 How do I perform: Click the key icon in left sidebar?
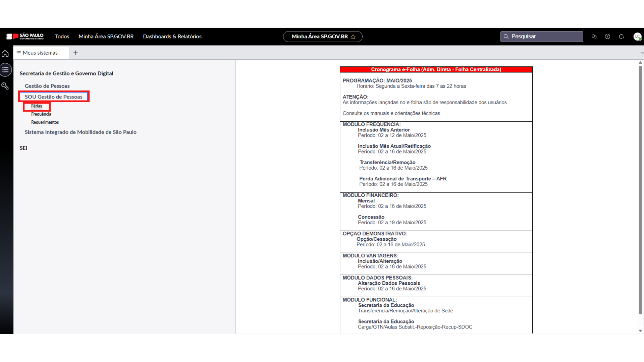pos(5,86)
